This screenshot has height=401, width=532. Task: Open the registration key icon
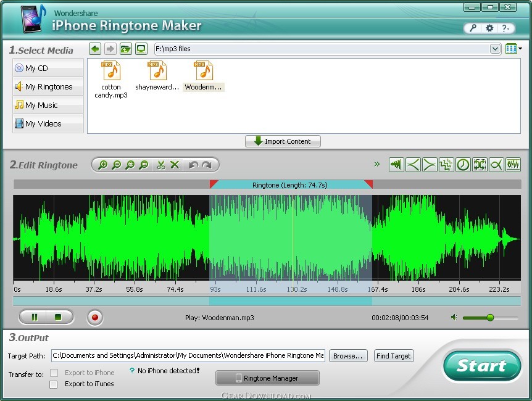(473, 28)
